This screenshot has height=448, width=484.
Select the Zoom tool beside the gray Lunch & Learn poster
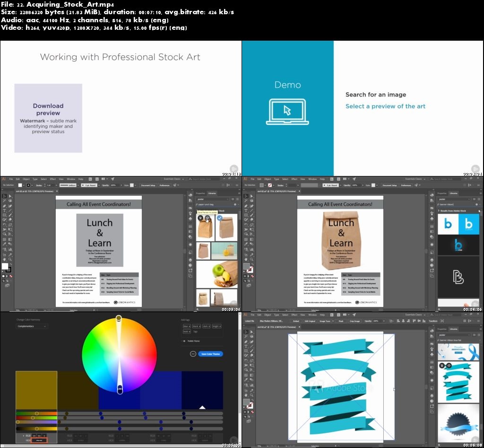(9, 259)
